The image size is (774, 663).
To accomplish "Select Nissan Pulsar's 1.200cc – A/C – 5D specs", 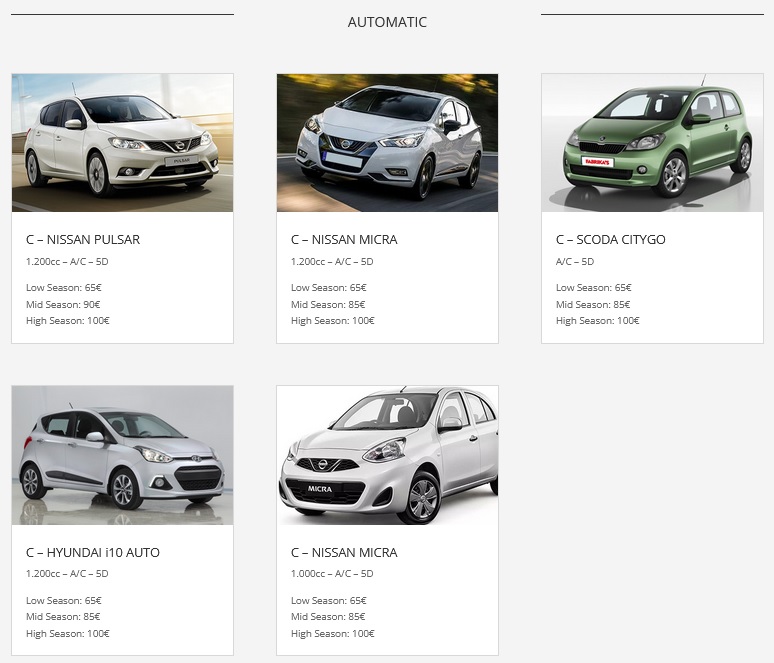I will coord(67,262).
